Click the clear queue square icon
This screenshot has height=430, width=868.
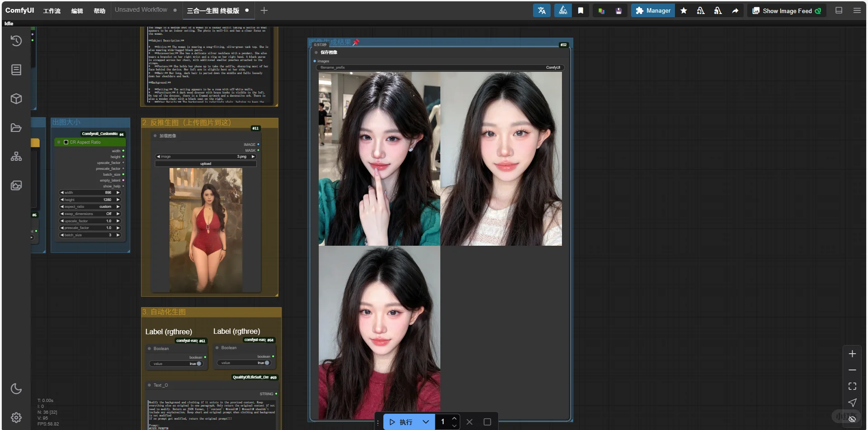[487, 422]
